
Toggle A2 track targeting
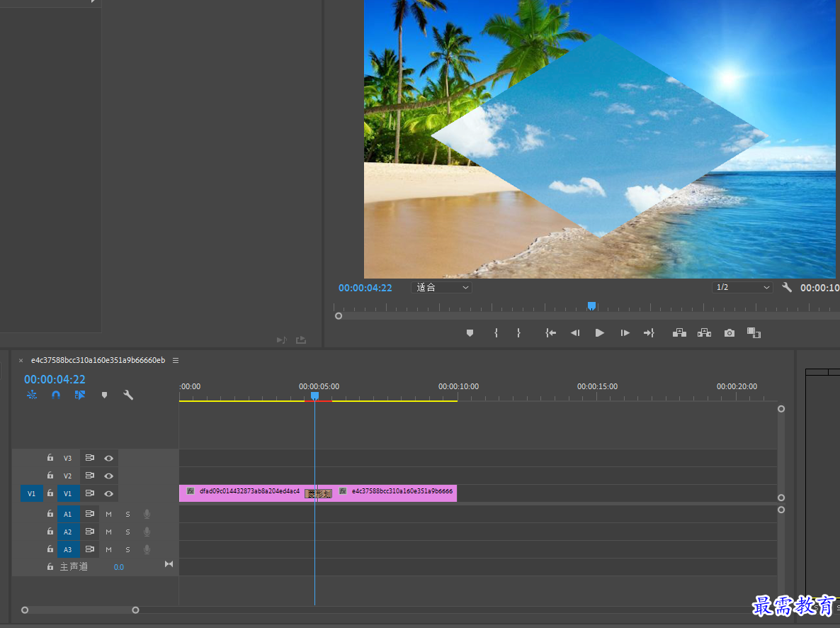click(68, 532)
